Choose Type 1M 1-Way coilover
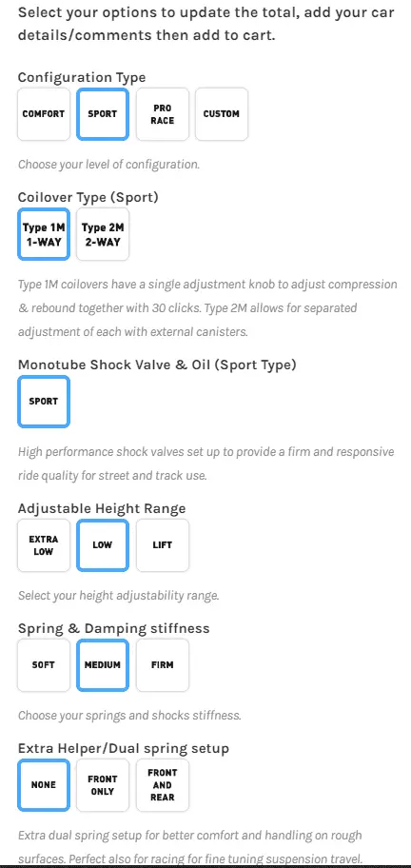This screenshot has width=411, height=868. click(x=43, y=234)
